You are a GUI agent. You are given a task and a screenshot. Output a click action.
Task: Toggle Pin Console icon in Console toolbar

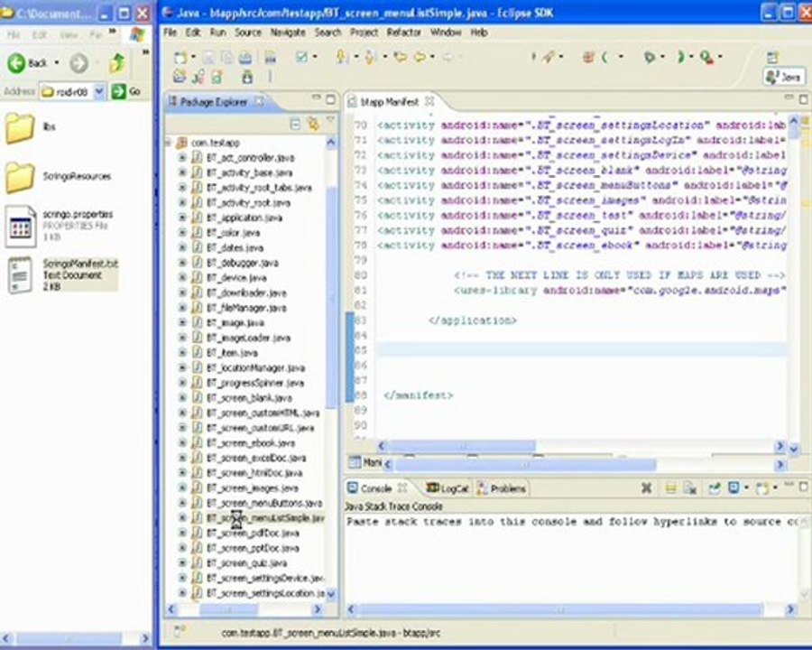[x=715, y=487]
